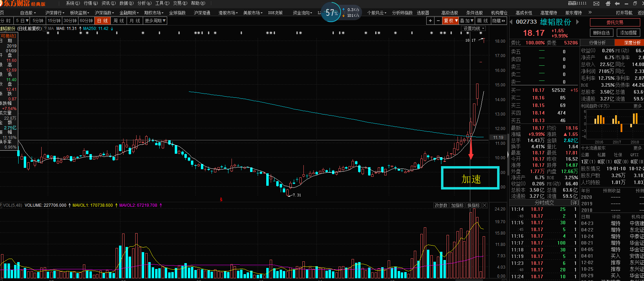Open the 行情(Q) menu
The image size is (644, 281).
(x=90, y=3)
